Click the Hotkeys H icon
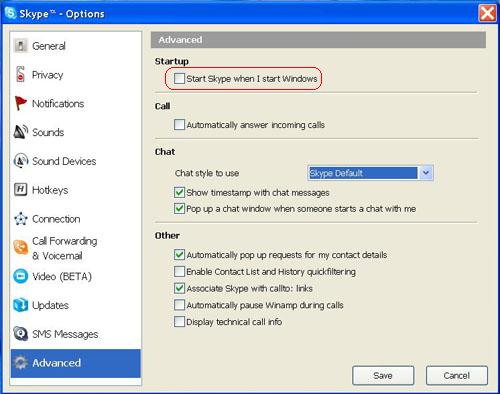The height and width of the screenshot is (394, 500). (21, 189)
